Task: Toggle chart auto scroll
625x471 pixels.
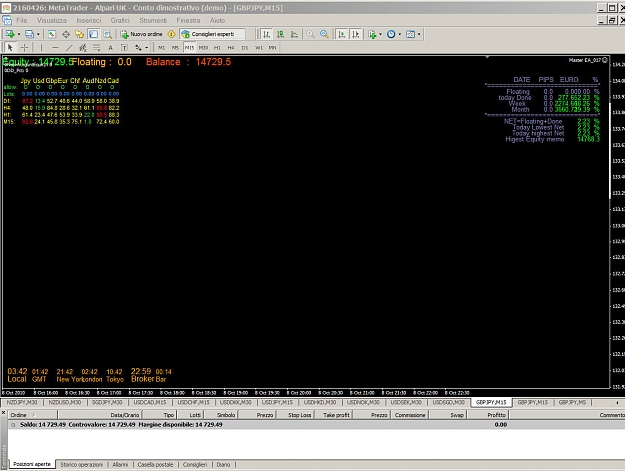Action: pyautogui.click(x=342, y=34)
